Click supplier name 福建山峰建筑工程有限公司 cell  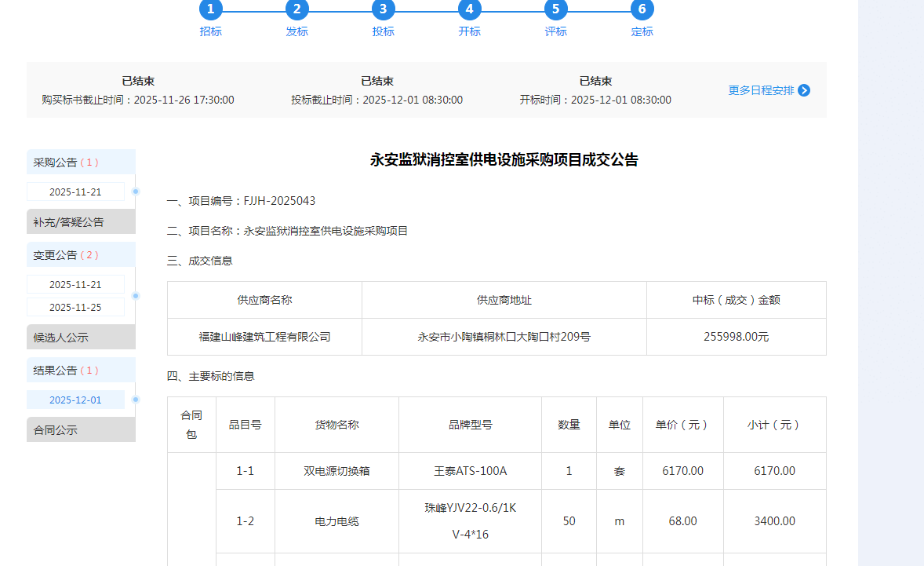point(264,338)
